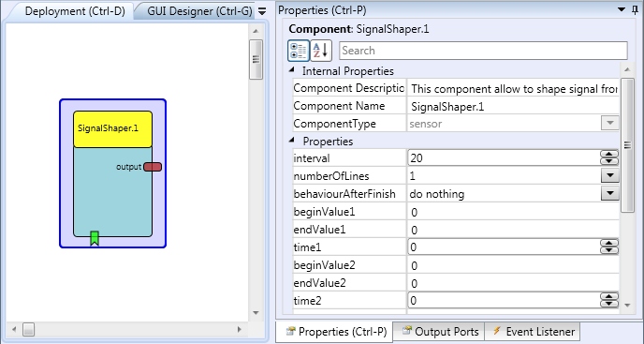Click the Deployment canvas scroll-down arrow
The height and width of the screenshot is (344, 644).
tap(256, 313)
